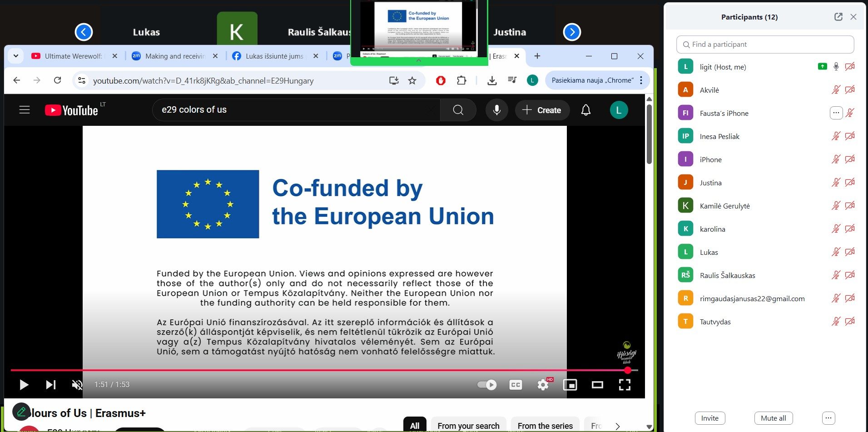The image size is (868, 432).
Task: Enter fullscreen mode in video player
Action: (x=625, y=385)
